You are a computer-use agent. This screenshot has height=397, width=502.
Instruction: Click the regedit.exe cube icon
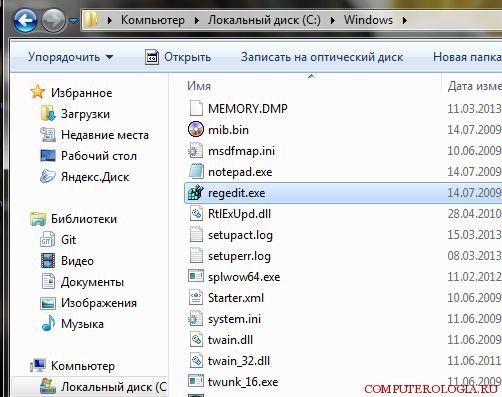click(196, 192)
